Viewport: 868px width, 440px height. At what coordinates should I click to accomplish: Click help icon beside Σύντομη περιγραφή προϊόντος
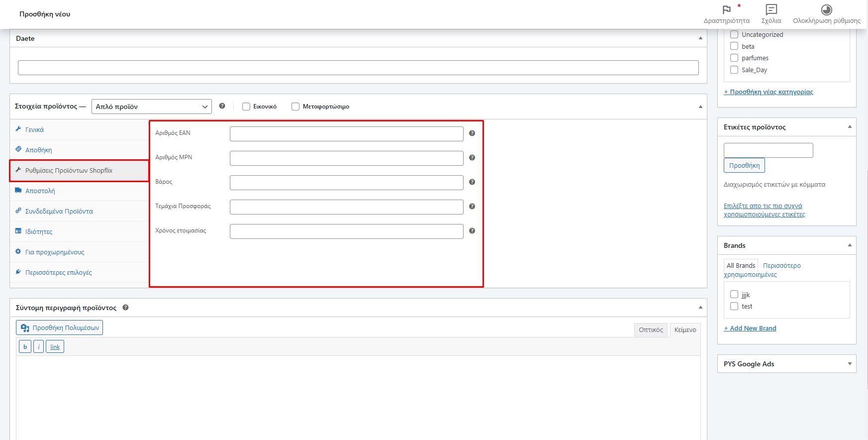tap(125, 308)
